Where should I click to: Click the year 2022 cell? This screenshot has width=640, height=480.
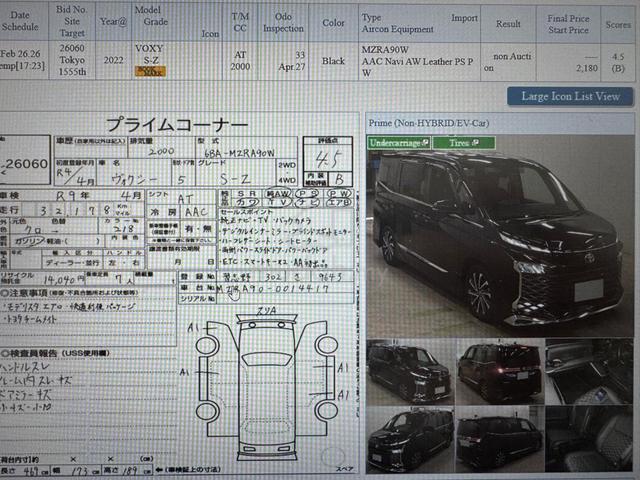(113, 60)
